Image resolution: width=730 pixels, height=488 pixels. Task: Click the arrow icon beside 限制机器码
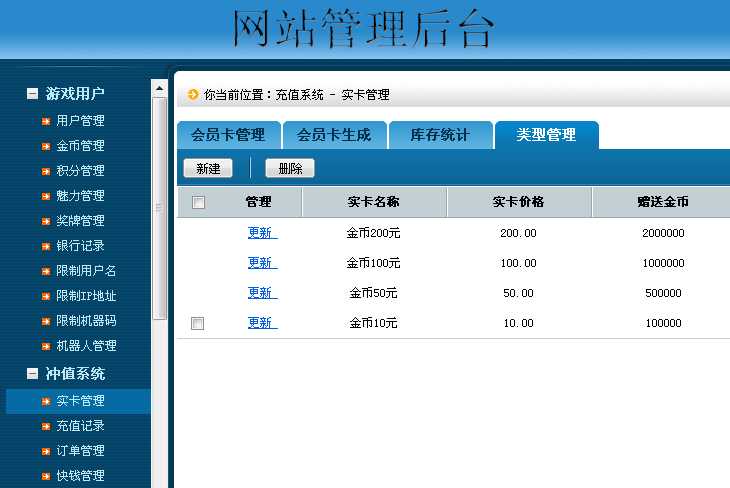point(46,321)
